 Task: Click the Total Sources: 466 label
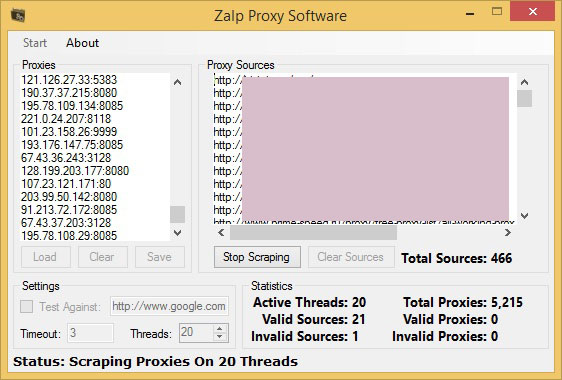[x=457, y=258]
